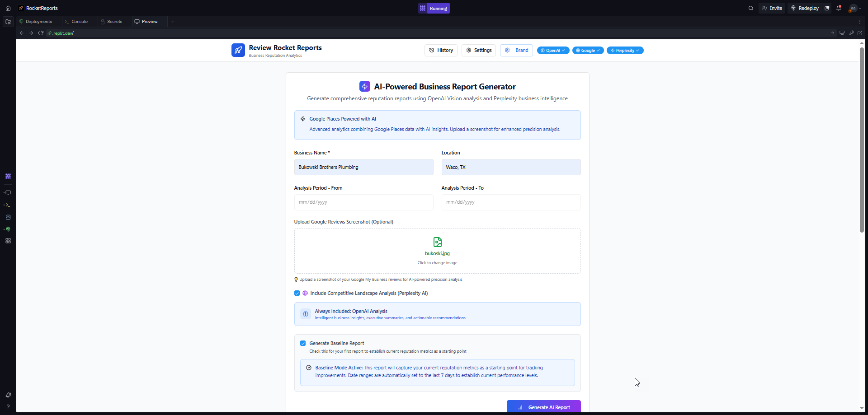This screenshot has height=415, width=868.
Task: Click Generate AI Report button
Action: coord(543,407)
